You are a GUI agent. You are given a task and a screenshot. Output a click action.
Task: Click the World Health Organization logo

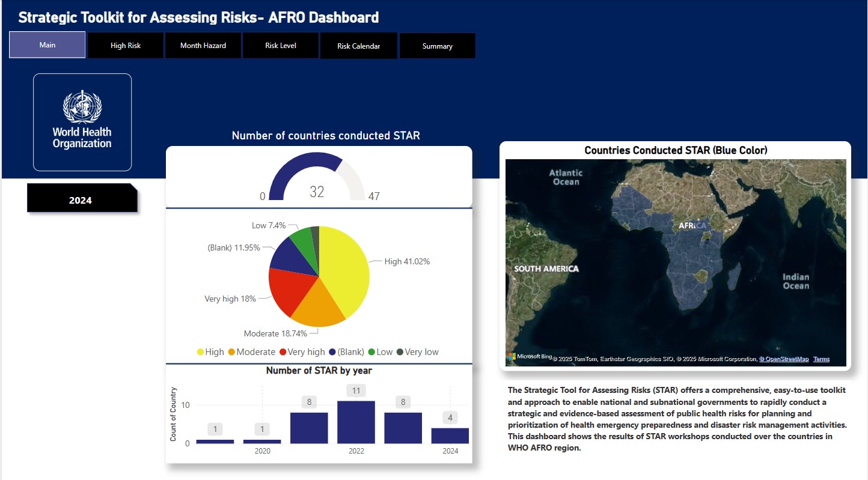pyautogui.click(x=82, y=122)
